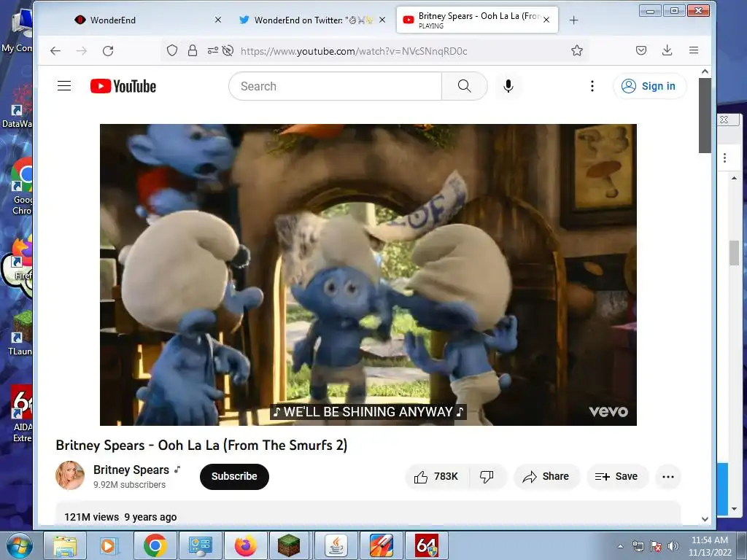Screen dimensions: 747x560
Task: Open the volume speaker control
Action: click(673, 546)
